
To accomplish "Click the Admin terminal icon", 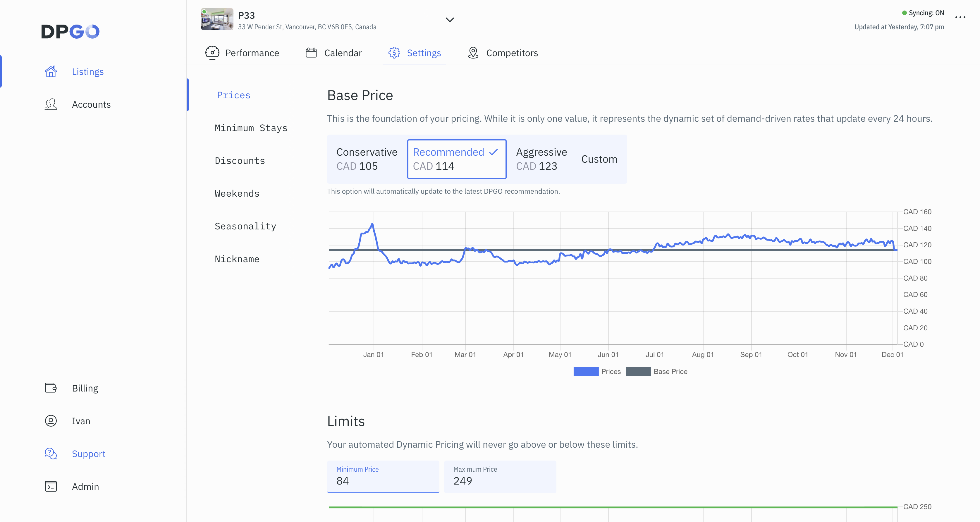I will (x=51, y=486).
